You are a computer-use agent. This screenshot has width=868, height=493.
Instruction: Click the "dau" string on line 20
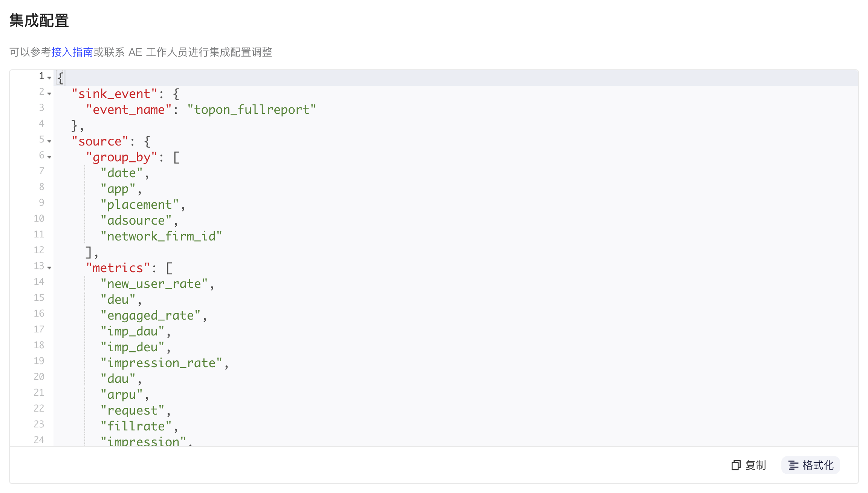(118, 379)
